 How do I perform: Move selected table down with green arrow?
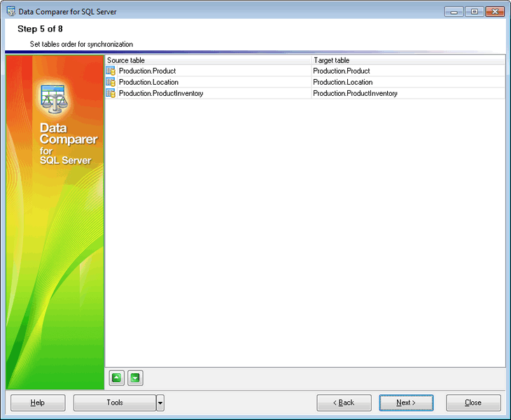tap(135, 378)
